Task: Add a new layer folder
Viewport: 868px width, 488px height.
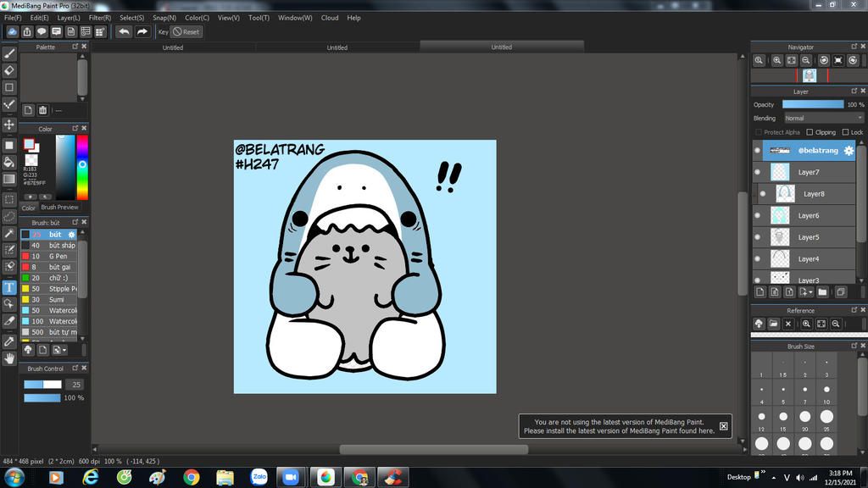Action: click(x=822, y=292)
